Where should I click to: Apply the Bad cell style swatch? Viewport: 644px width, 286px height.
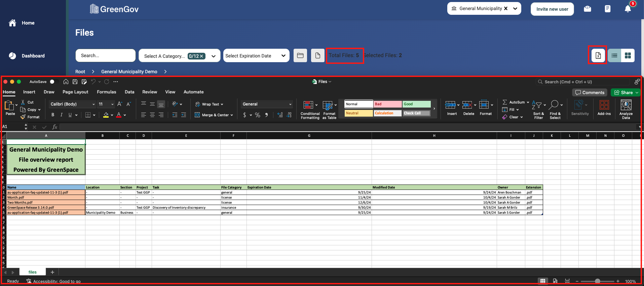tap(388, 104)
